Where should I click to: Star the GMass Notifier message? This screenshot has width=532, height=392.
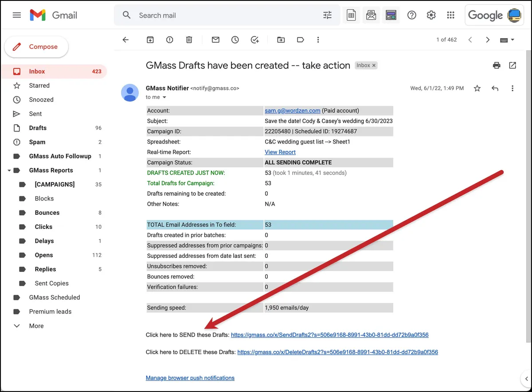[x=477, y=89]
